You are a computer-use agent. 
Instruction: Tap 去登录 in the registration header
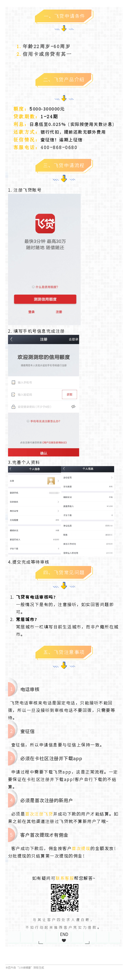click(73, 339)
